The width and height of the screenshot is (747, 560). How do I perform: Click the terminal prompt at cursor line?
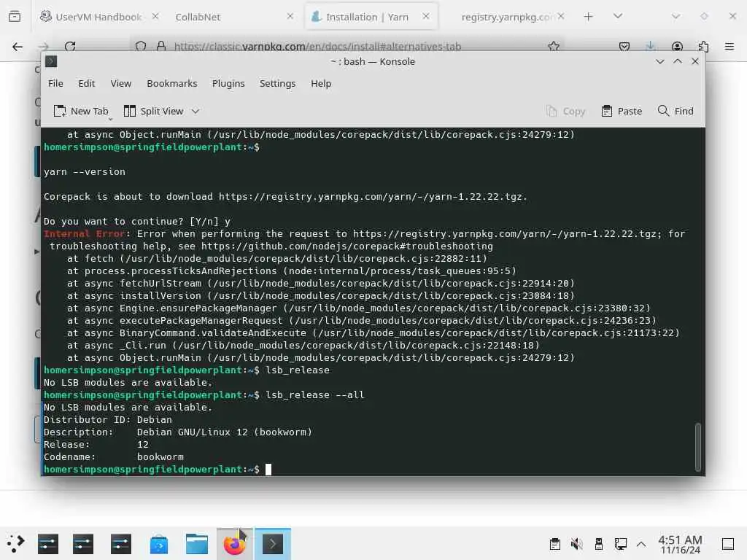click(152, 470)
